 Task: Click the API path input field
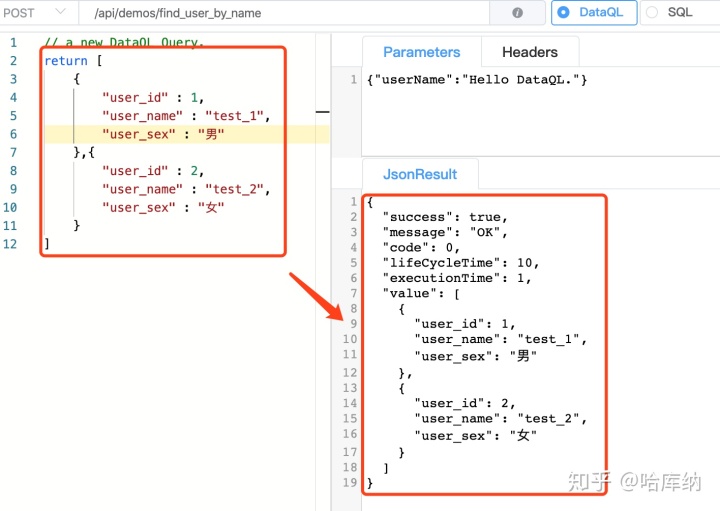tap(285, 13)
